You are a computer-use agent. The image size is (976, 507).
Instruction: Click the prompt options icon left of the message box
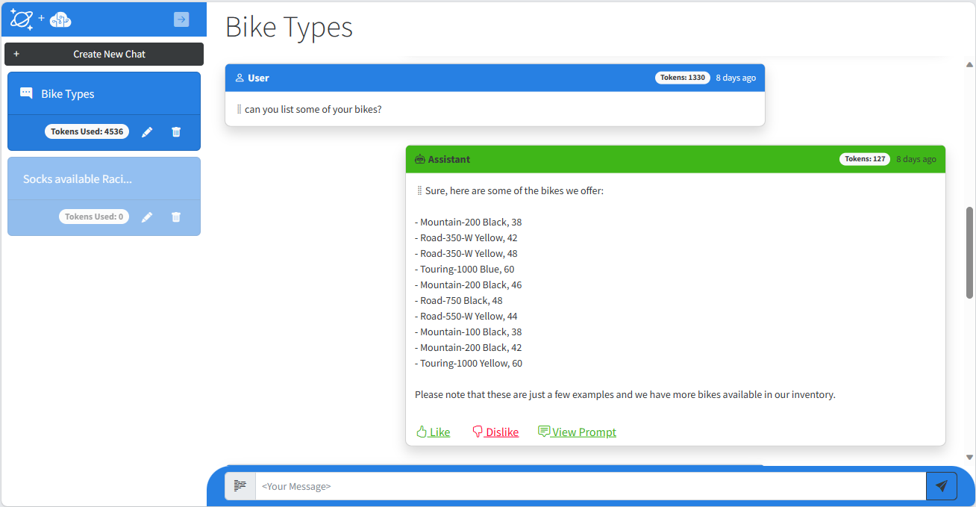240,486
